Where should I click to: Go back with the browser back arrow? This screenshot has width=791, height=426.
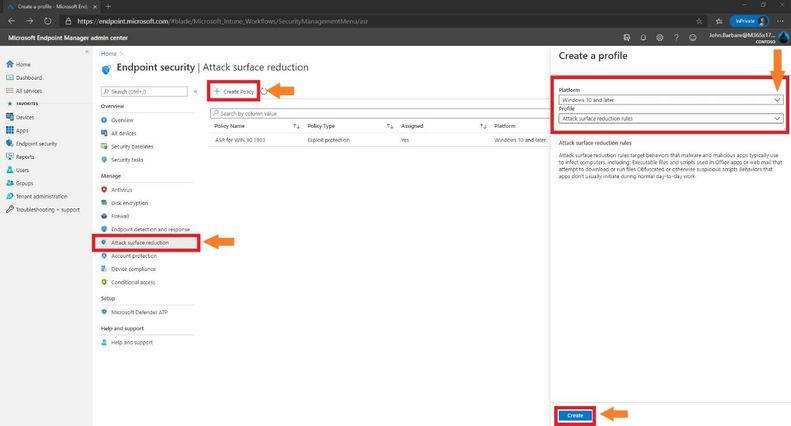(12, 21)
